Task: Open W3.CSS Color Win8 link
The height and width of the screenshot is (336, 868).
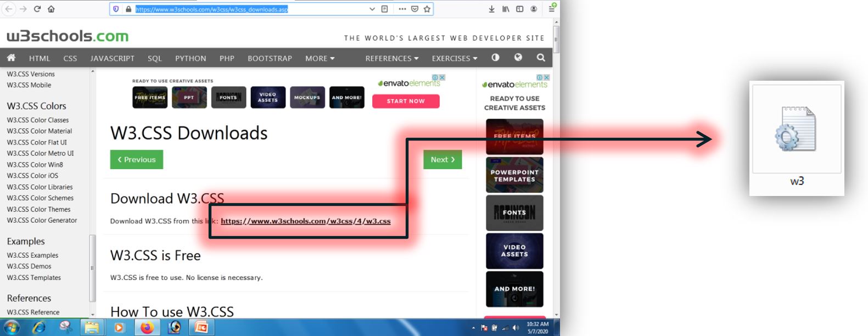Action: (x=35, y=165)
